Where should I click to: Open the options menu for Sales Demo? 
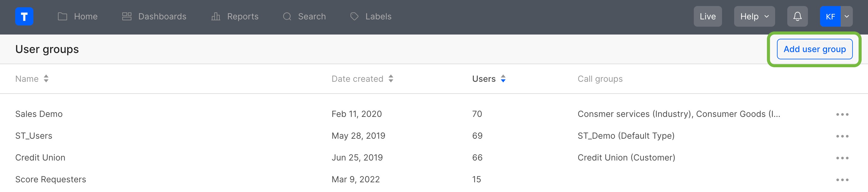coord(843,114)
